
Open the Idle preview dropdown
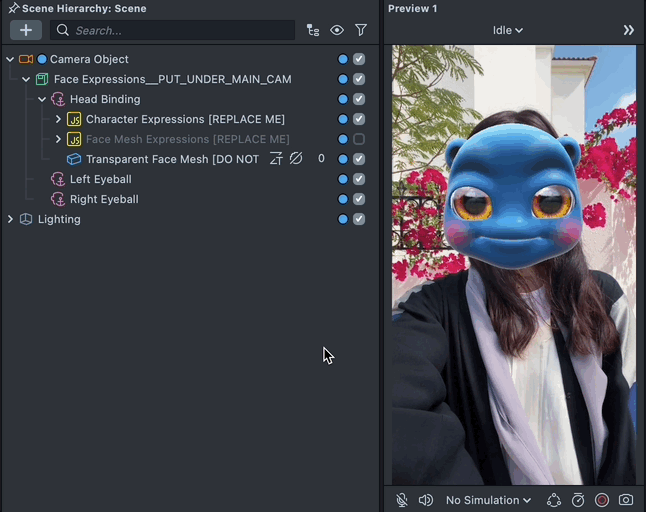(508, 30)
